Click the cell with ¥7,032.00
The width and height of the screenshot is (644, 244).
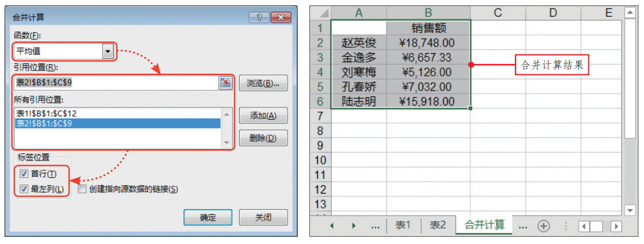pos(428,87)
